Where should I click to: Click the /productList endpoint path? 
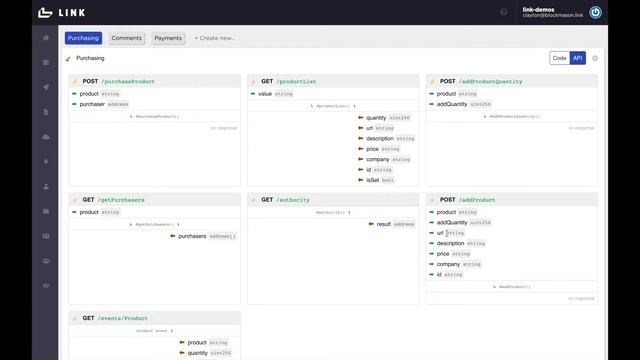pyautogui.click(x=296, y=82)
